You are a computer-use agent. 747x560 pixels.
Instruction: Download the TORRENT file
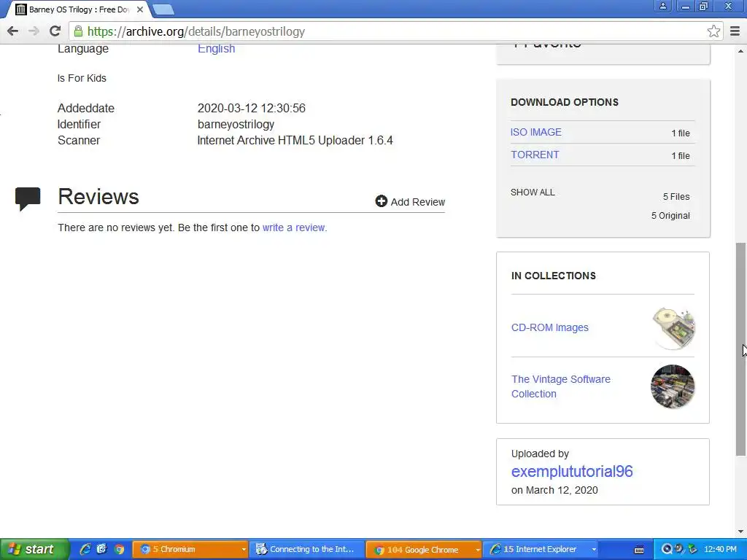tap(535, 155)
